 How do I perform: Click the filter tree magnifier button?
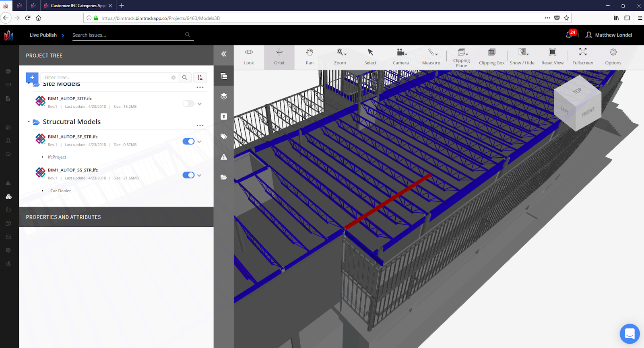coord(185,78)
